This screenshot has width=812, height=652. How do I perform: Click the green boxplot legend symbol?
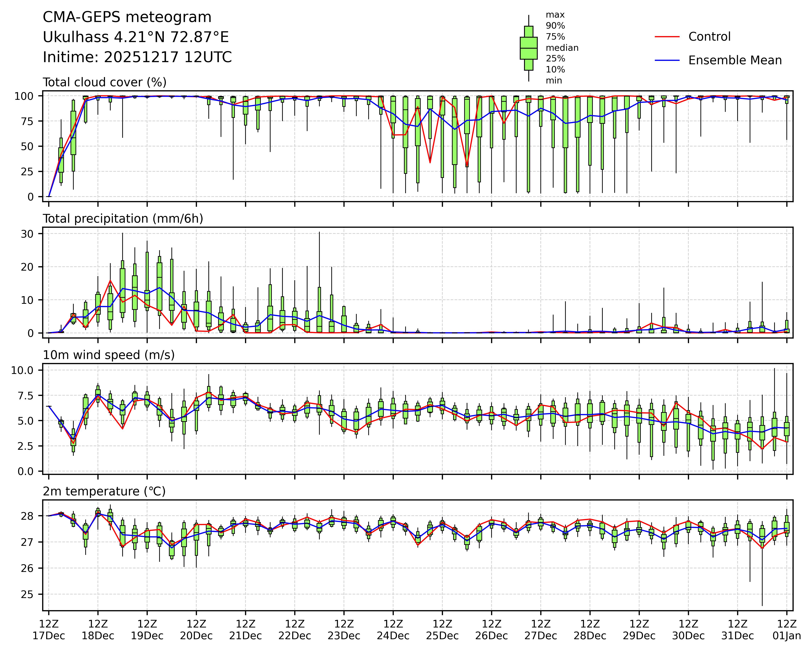pos(528,48)
